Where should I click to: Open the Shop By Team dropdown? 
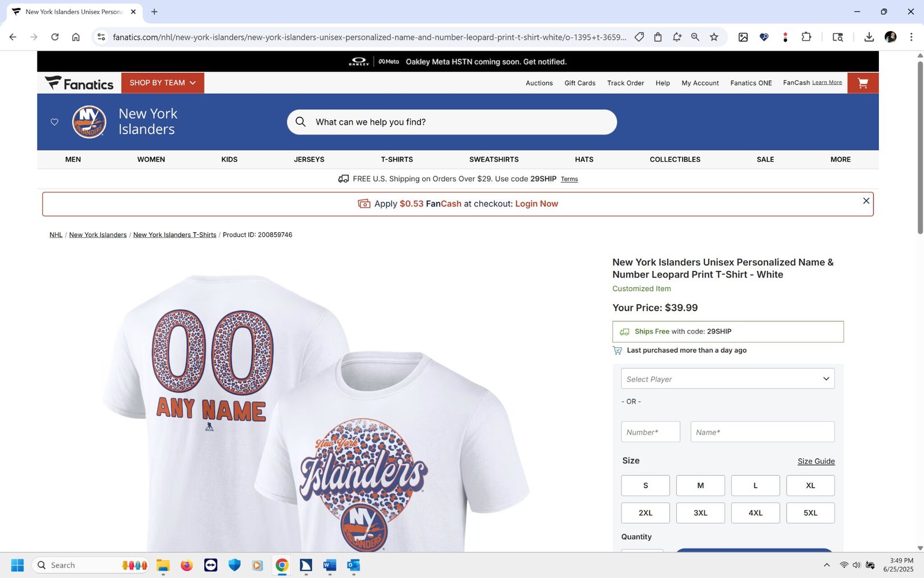pyautogui.click(x=163, y=83)
